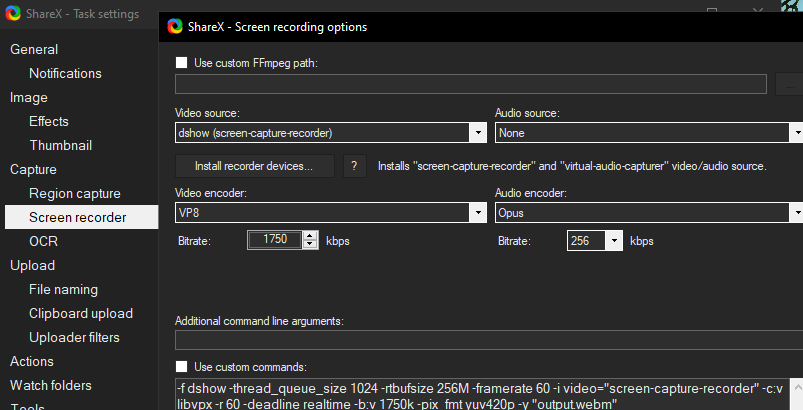Screen dimensions: 803x410
Task: Click the 'Video encoder:' label
Action: [210, 193]
